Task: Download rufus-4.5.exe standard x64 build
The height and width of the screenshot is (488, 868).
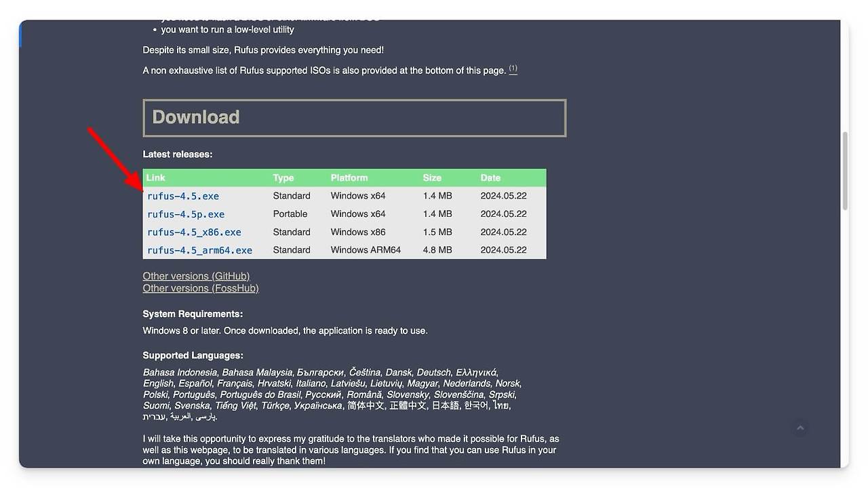Action: [183, 196]
